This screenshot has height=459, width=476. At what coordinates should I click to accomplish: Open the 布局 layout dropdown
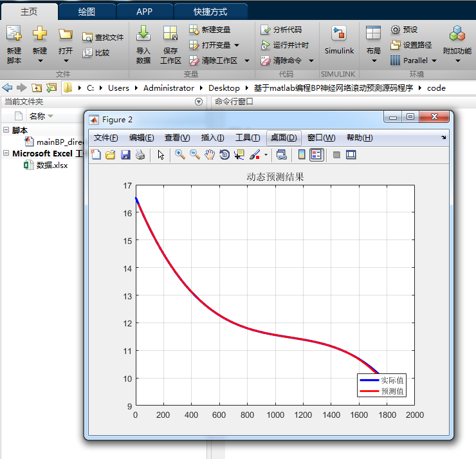[x=373, y=44]
